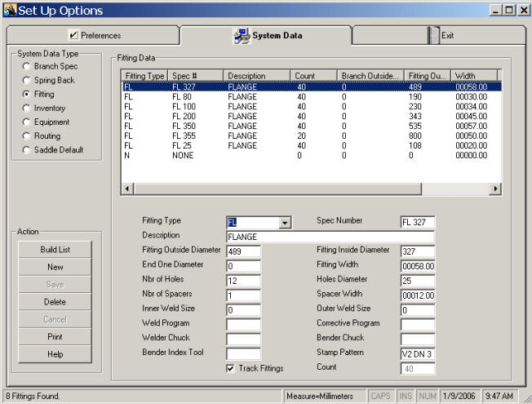Image resolution: width=532 pixels, height=404 pixels.
Task: Click the Build List button
Action: [55, 250]
